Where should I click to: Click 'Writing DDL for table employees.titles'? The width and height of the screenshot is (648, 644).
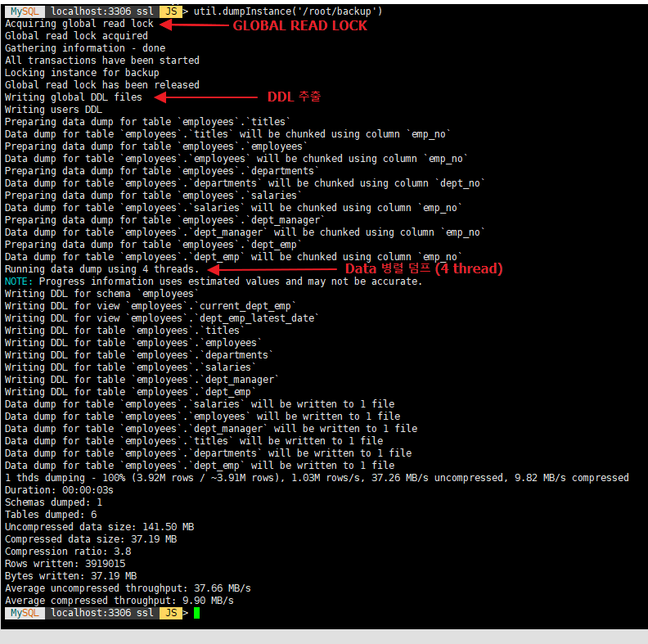pos(125,331)
